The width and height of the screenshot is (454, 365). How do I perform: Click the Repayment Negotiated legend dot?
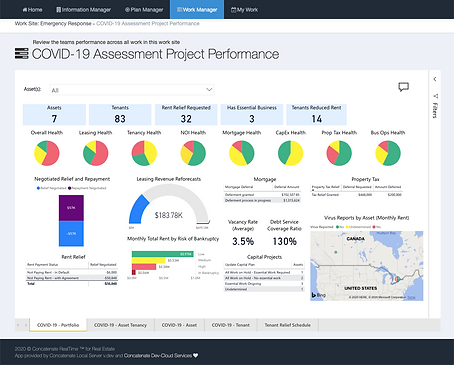coord(69,188)
